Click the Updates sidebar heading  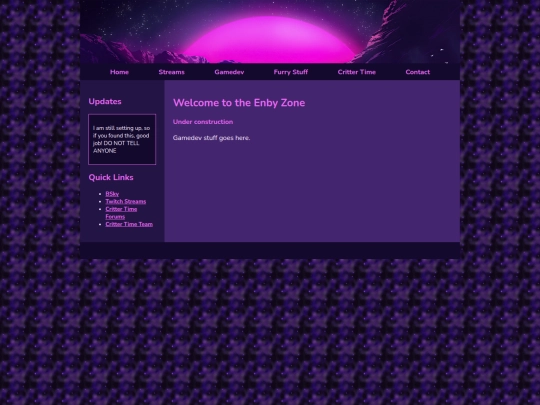coord(105,102)
